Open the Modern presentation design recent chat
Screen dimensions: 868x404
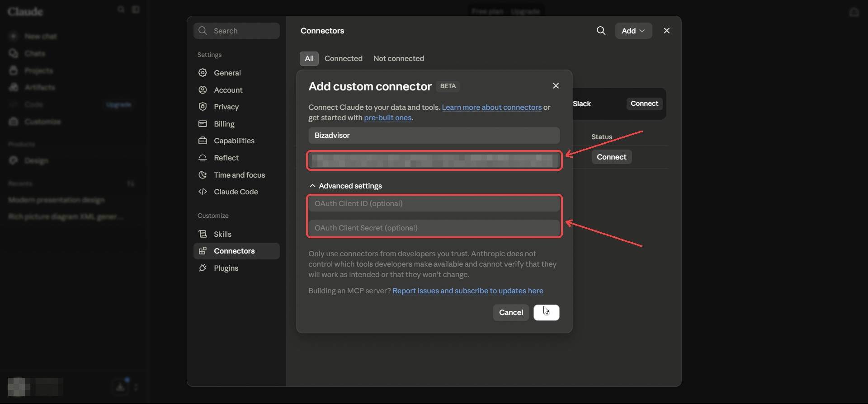coord(57,200)
